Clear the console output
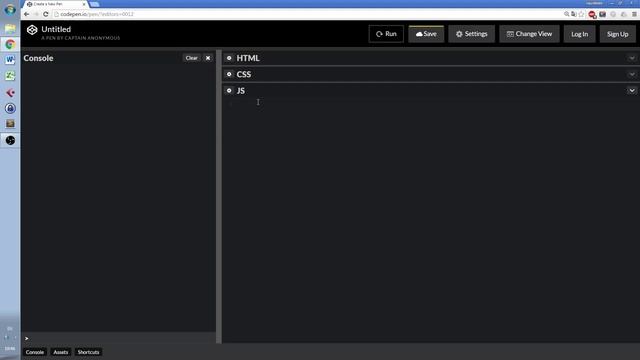This screenshot has height=360, width=640. click(191, 58)
